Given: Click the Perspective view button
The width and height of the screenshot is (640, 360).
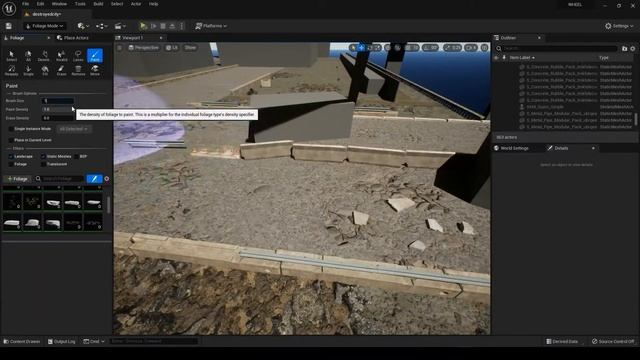Looking at the screenshot, I should click(x=143, y=48).
